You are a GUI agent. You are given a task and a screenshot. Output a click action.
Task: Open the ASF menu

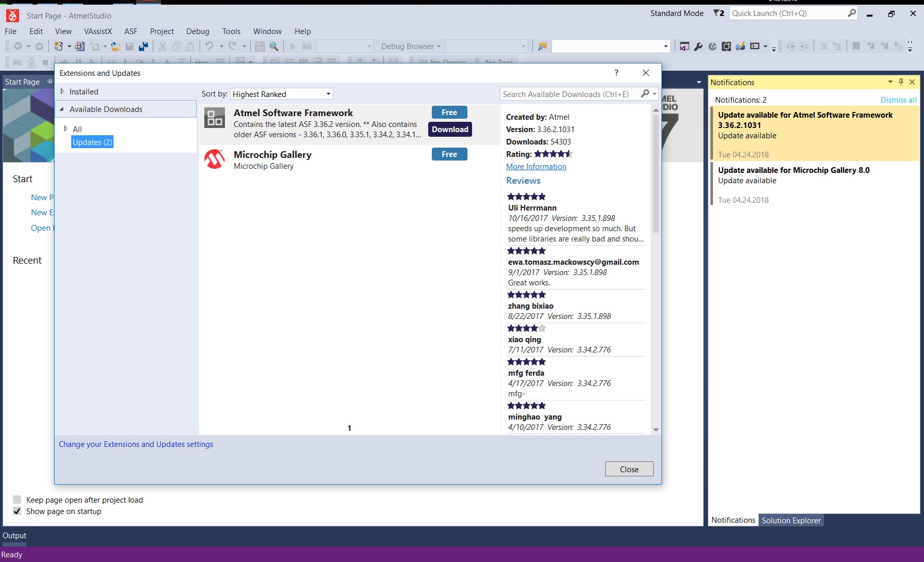(131, 31)
